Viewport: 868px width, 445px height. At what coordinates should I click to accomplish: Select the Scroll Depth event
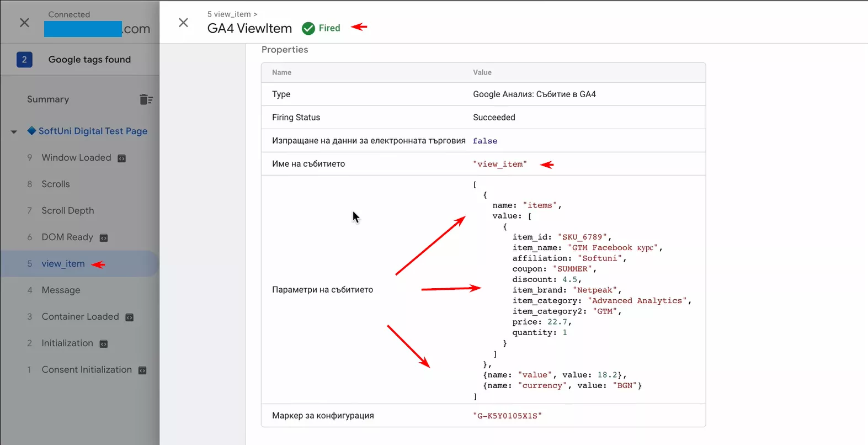(x=68, y=210)
